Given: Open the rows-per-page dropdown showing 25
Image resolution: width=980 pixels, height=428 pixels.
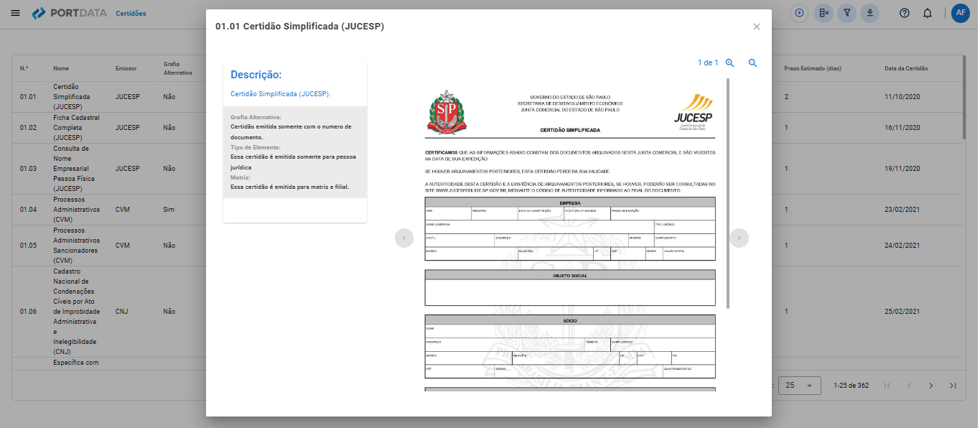Looking at the screenshot, I should pyautogui.click(x=800, y=386).
